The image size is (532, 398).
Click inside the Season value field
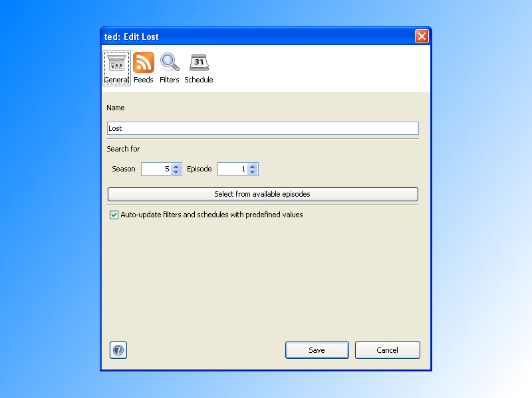(156, 169)
